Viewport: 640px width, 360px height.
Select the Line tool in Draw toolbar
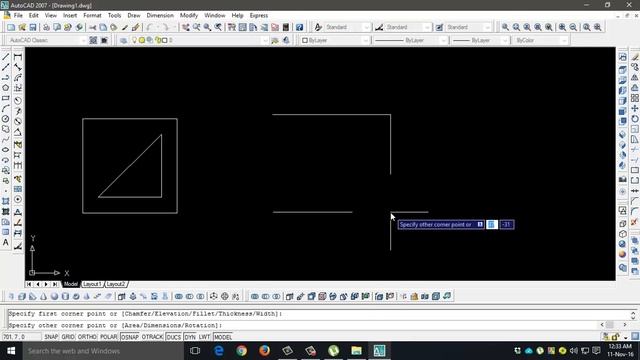pyautogui.click(x=6, y=57)
